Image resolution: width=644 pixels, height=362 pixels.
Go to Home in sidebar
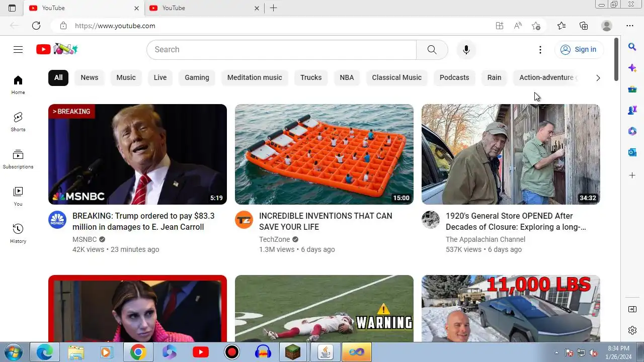[x=18, y=85]
